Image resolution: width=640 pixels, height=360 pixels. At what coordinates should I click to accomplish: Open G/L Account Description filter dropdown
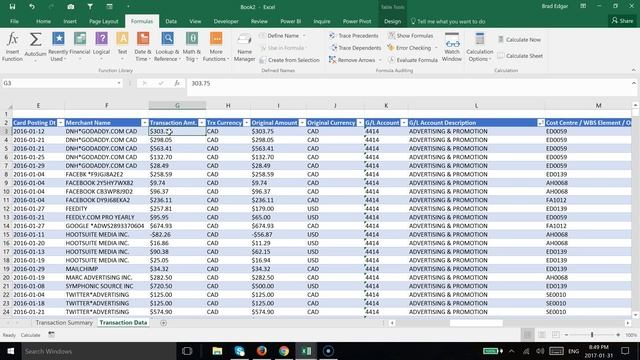click(540, 123)
